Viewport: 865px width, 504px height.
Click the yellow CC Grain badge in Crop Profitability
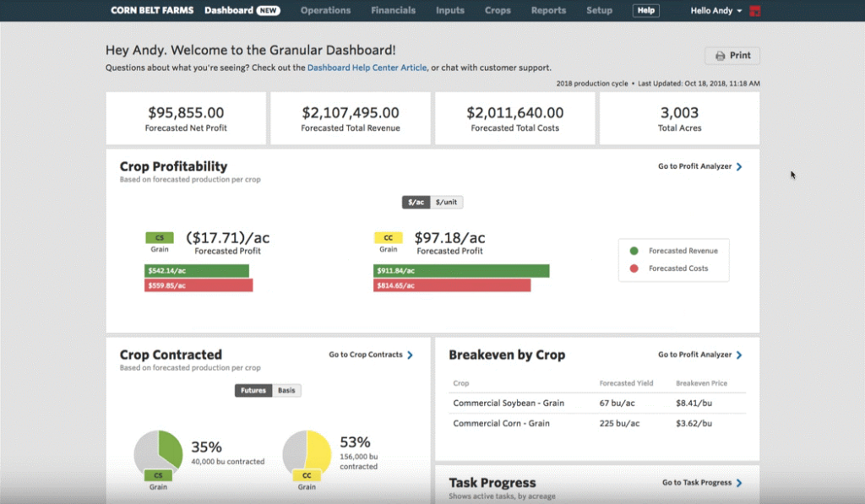[388, 238]
